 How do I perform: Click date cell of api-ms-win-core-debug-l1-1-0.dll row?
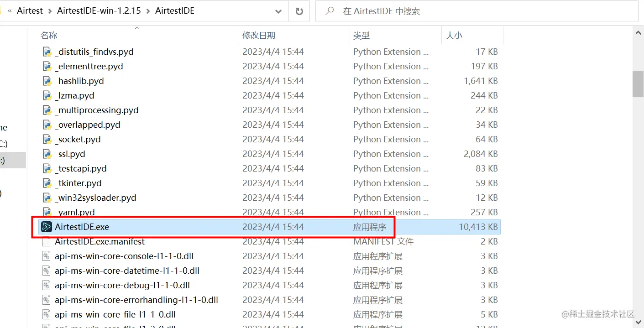[273, 285]
